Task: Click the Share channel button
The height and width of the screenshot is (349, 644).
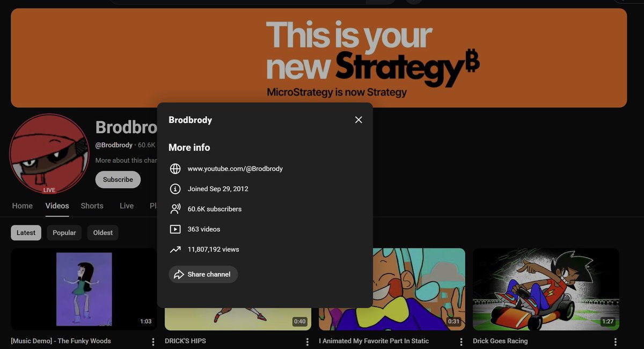Action: pos(203,274)
